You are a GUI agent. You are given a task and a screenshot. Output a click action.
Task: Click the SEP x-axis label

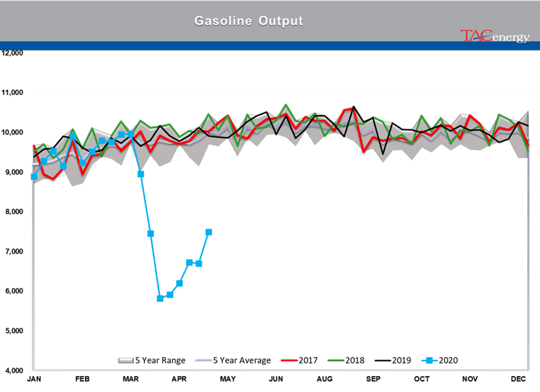coord(373,379)
